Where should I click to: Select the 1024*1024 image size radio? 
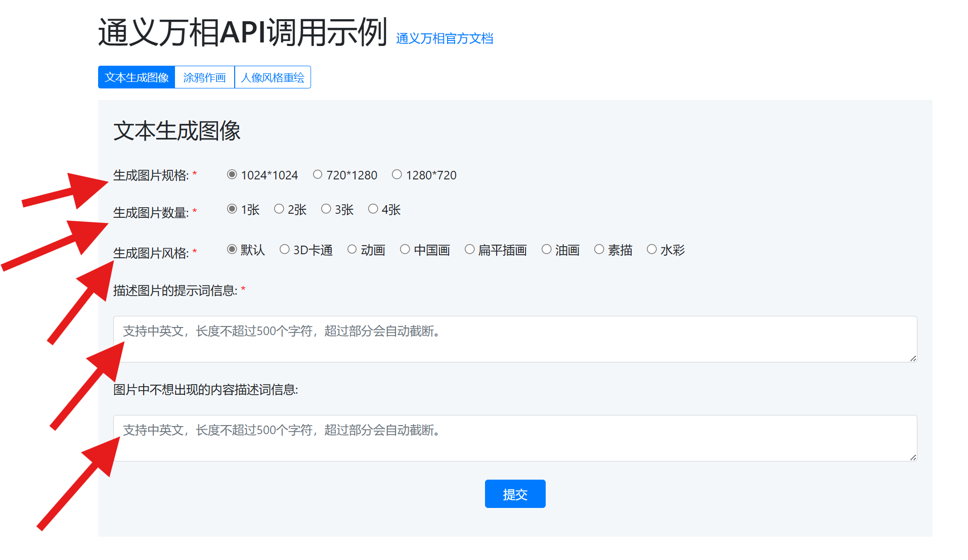(x=232, y=174)
